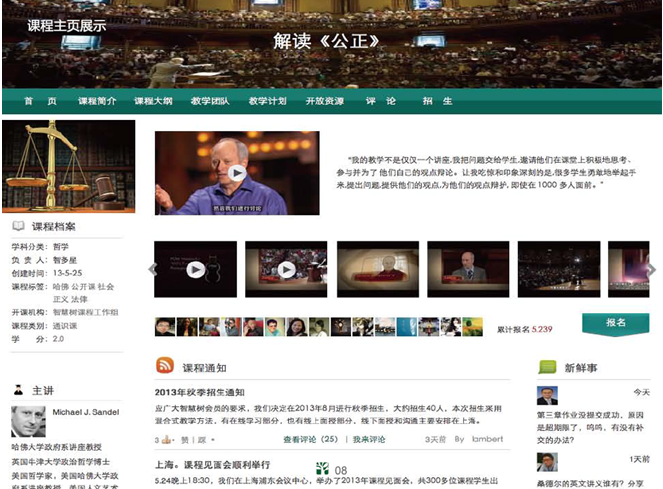Slide the video carousel to the left
The image size is (663, 489).
[x=153, y=269]
